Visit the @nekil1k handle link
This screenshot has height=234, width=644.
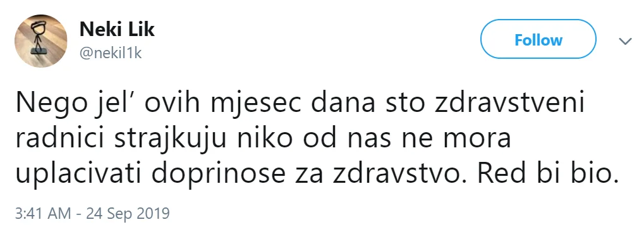[x=110, y=54]
